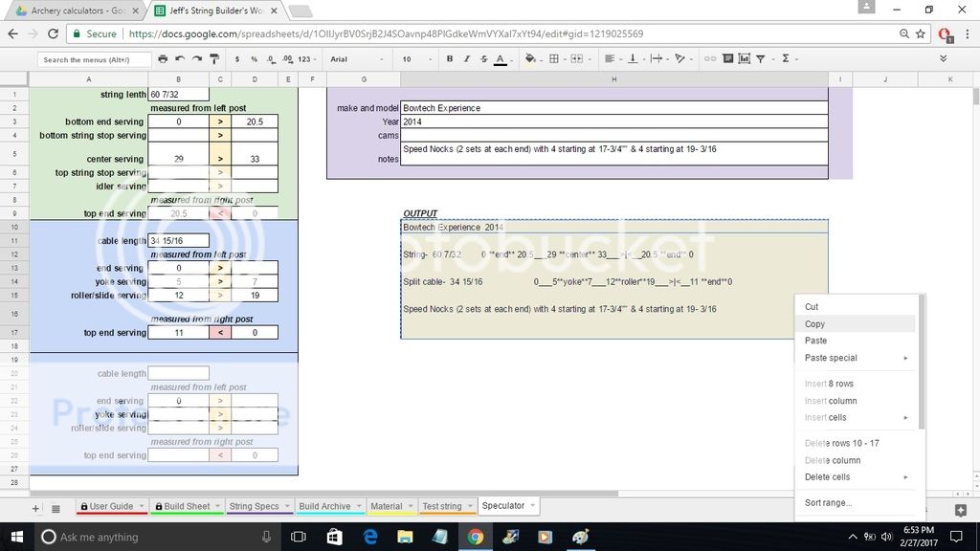The width and height of the screenshot is (980, 551).
Task: Click the Filter icon in the toolbar
Action: [760, 58]
